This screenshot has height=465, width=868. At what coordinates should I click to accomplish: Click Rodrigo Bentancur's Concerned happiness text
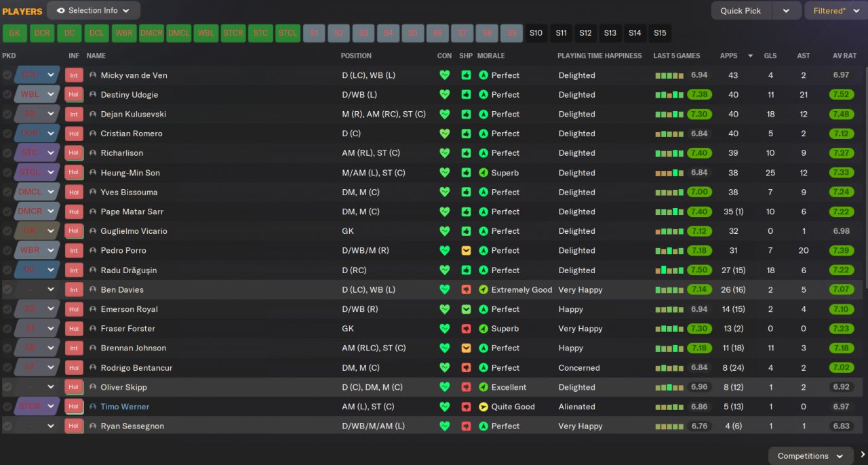[579, 367]
